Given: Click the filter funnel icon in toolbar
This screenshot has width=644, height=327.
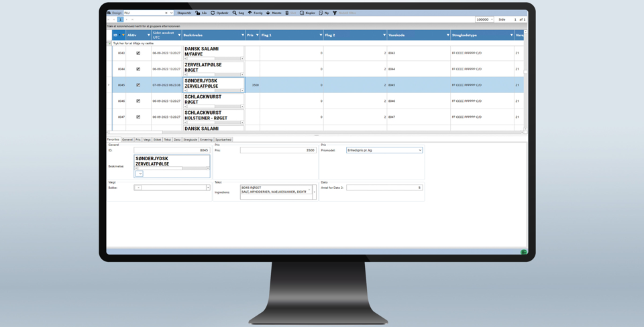Looking at the screenshot, I should point(335,13).
